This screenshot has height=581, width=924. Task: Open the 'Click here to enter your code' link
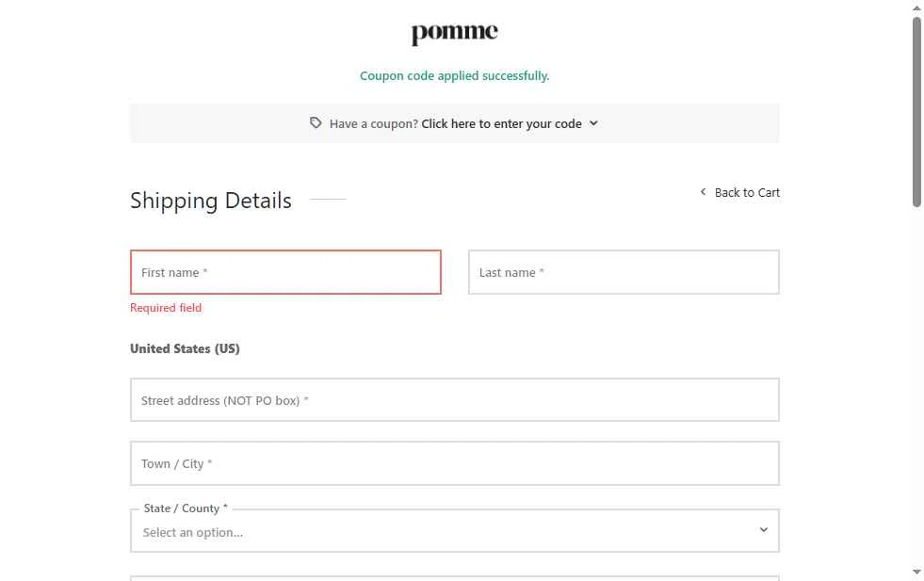[501, 123]
